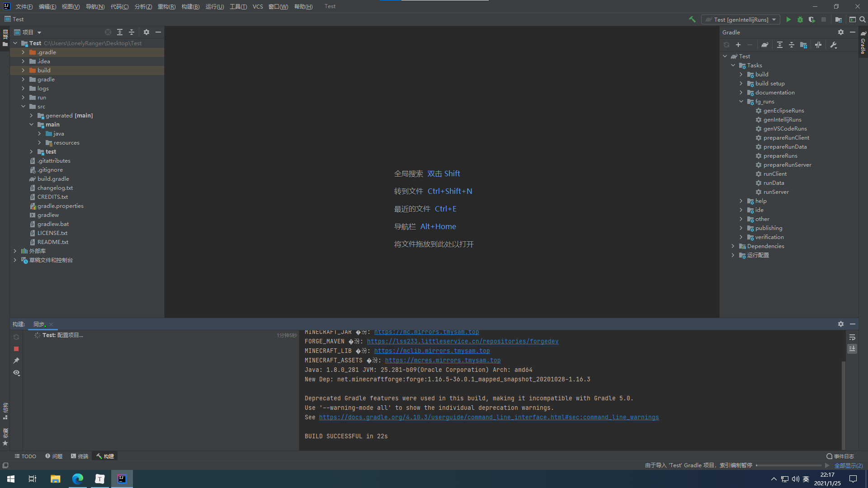868x488 pixels.
Task: Open the 构建(B) menu
Action: 190,6
